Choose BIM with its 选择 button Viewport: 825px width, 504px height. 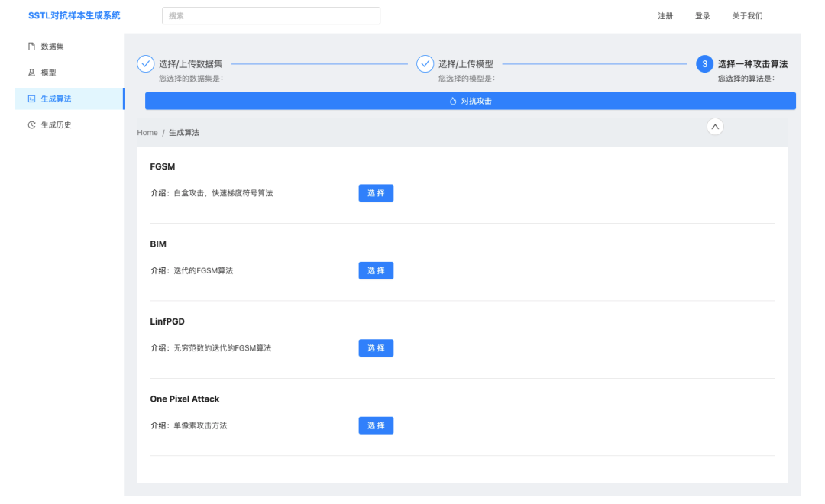coord(376,270)
